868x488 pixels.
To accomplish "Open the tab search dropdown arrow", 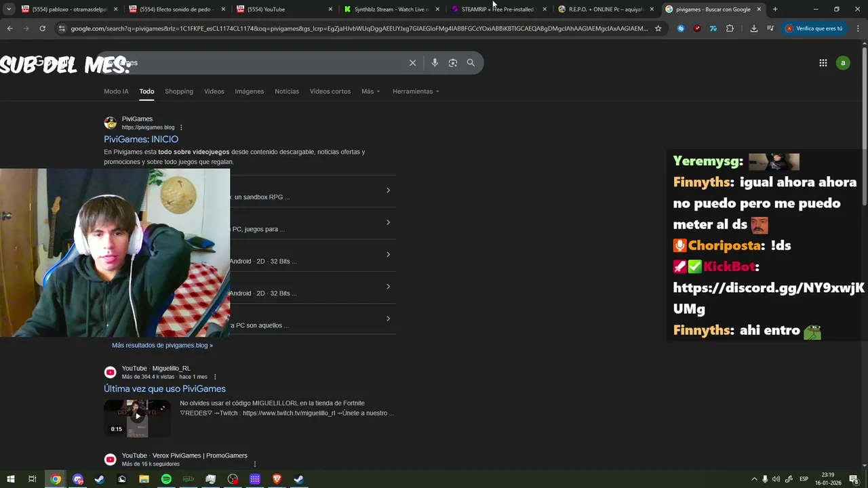I will 9,9.
